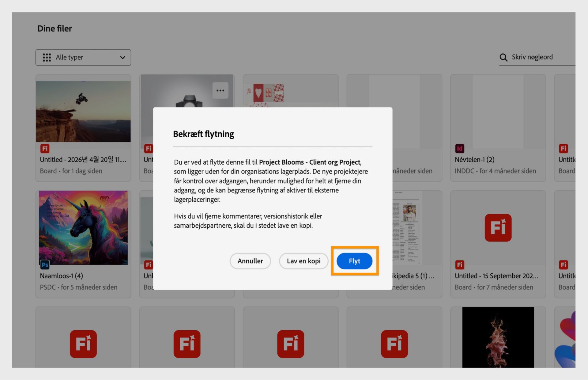Image resolution: width=588 pixels, height=380 pixels.
Task: Click Annuller to cancel the move
Action: (x=250, y=261)
